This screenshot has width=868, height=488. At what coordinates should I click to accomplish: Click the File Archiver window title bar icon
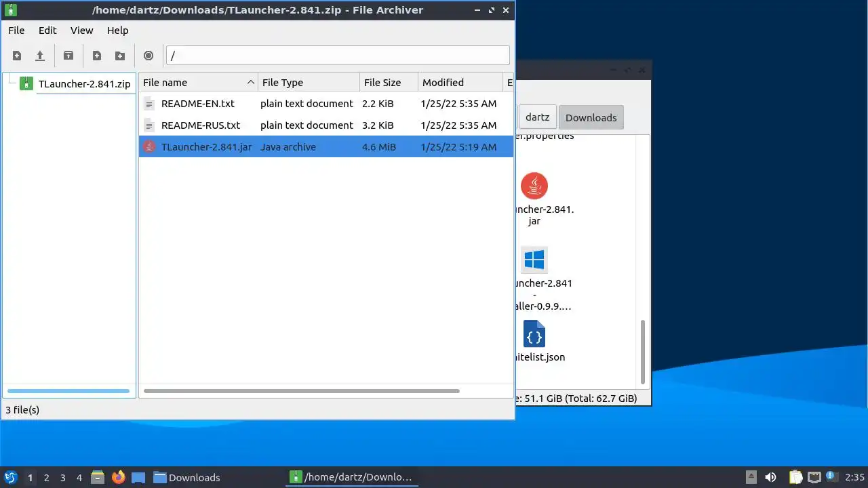[11, 10]
